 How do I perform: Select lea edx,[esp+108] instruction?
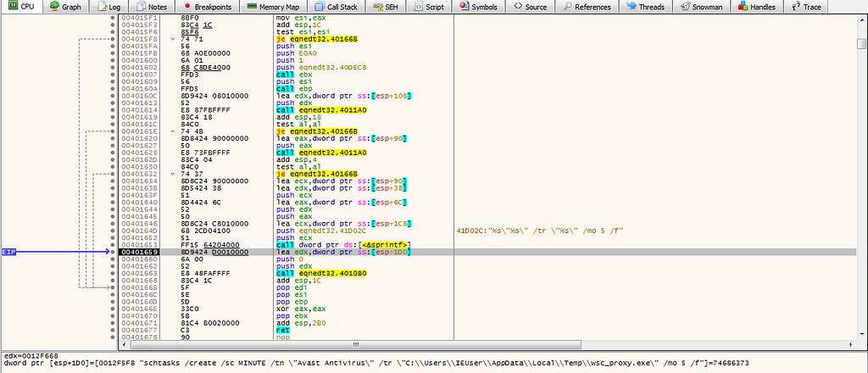(x=345, y=97)
